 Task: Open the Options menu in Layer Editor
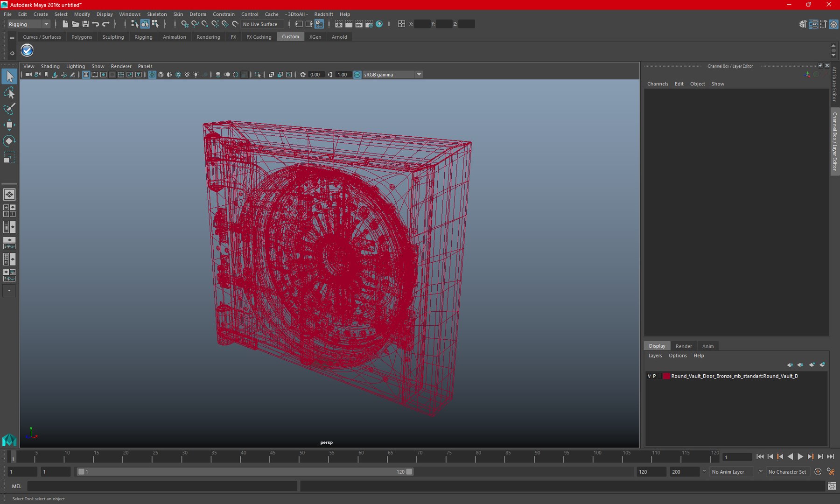click(x=678, y=356)
